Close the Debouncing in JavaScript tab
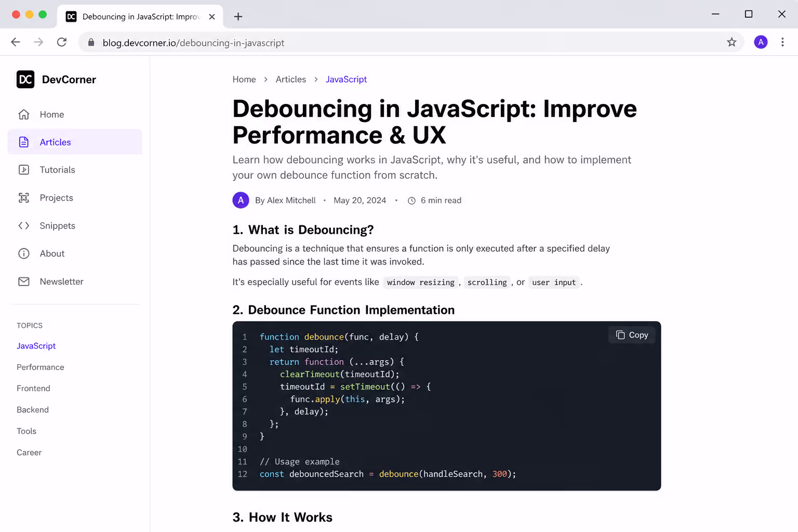This screenshot has width=798, height=532. pyautogui.click(x=212, y=17)
